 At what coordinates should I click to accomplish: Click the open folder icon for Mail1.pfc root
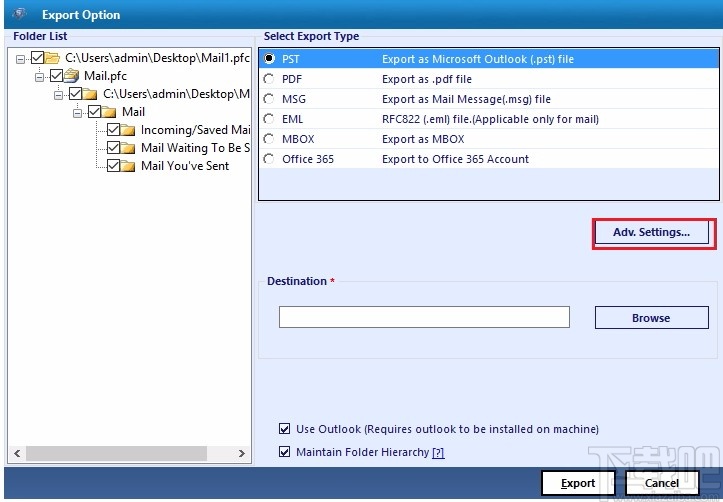[x=52, y=58]
